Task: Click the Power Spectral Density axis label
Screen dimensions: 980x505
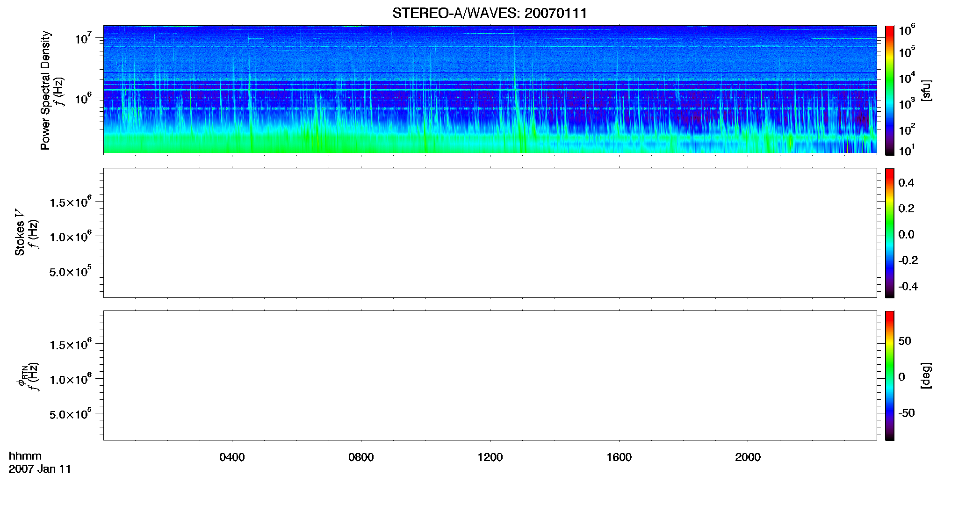Action: 45,90
